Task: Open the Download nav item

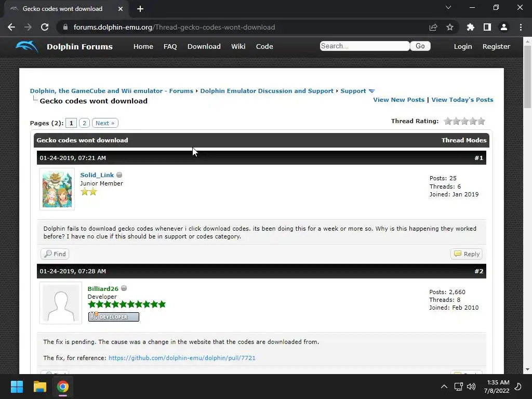Action: (204, 46)
